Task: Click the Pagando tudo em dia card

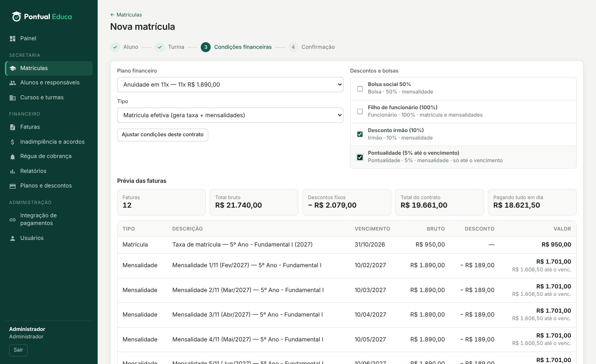Action: tap(532, 202)
